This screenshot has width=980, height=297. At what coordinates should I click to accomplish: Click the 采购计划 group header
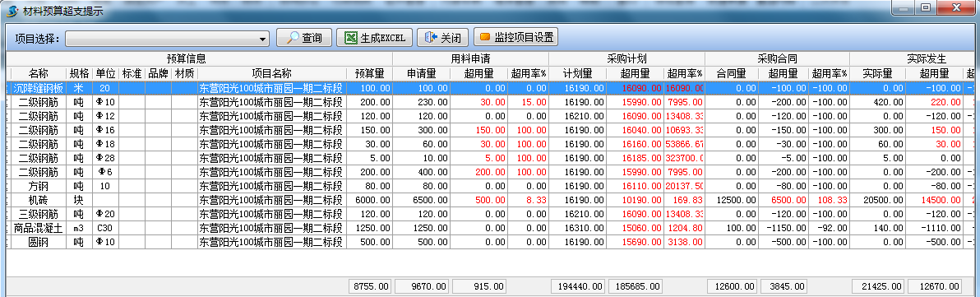[626, 59]
